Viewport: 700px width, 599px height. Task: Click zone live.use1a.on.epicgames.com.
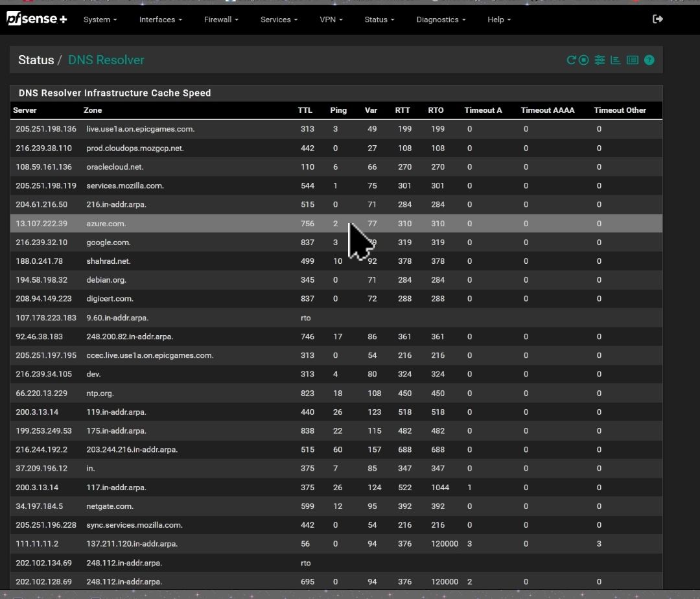[141, 129]
